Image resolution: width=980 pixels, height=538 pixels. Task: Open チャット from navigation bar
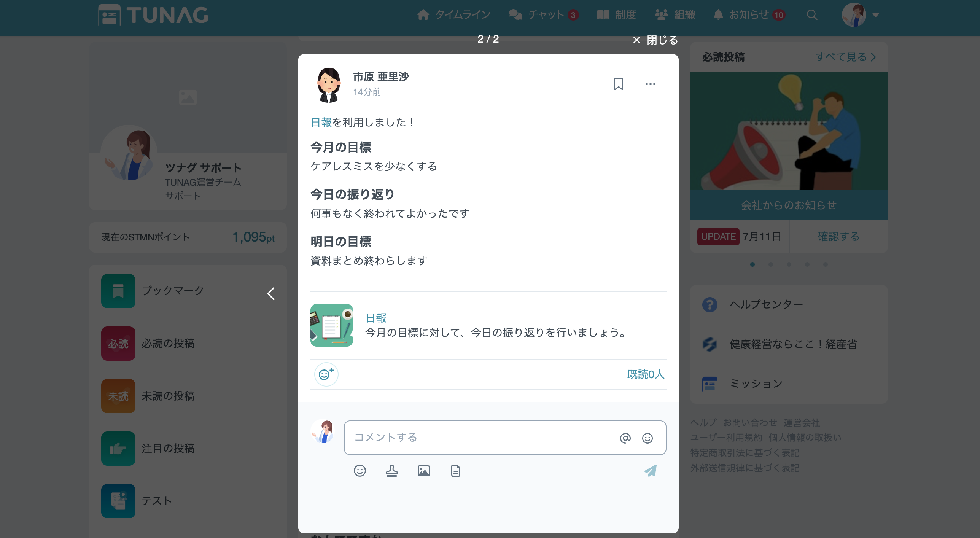(x=544, y=15)
